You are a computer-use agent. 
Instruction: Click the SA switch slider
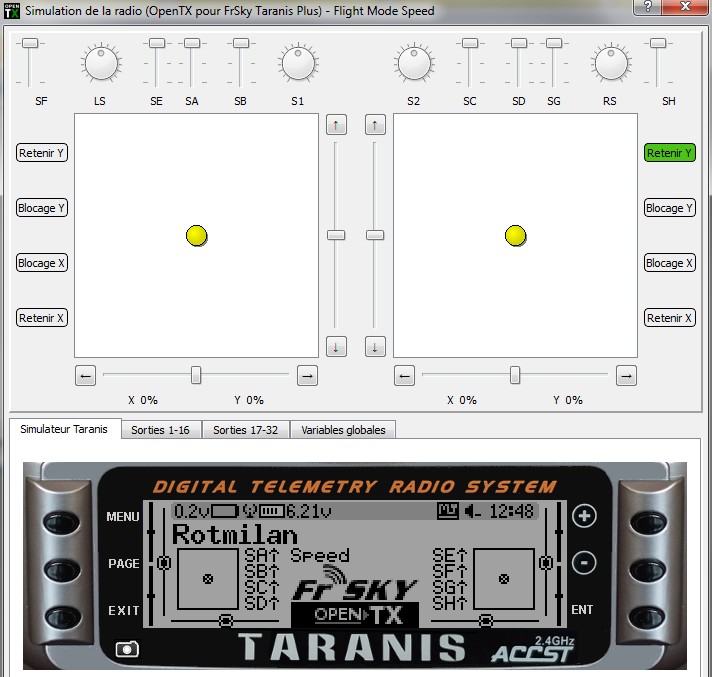coord(192,63)
